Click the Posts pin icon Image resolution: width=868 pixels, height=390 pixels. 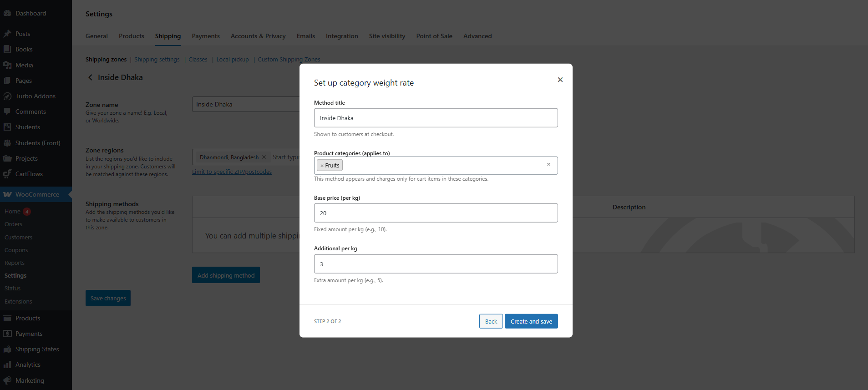point(7,34)
